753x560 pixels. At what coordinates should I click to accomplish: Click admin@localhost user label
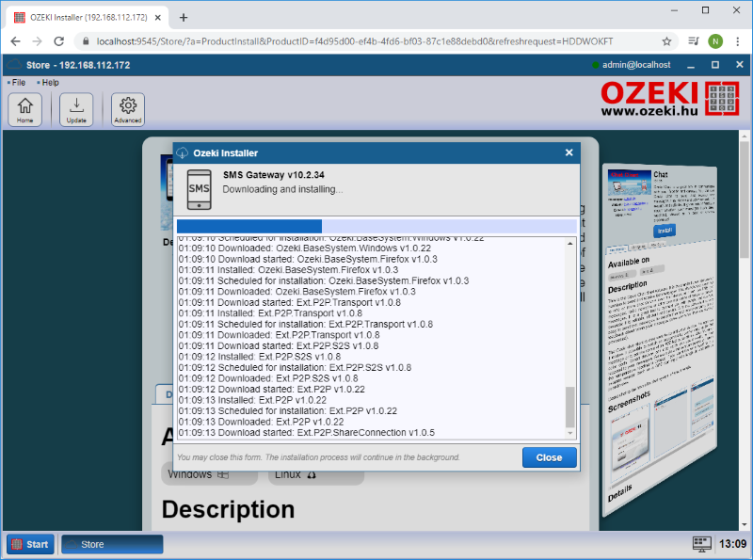636,65
